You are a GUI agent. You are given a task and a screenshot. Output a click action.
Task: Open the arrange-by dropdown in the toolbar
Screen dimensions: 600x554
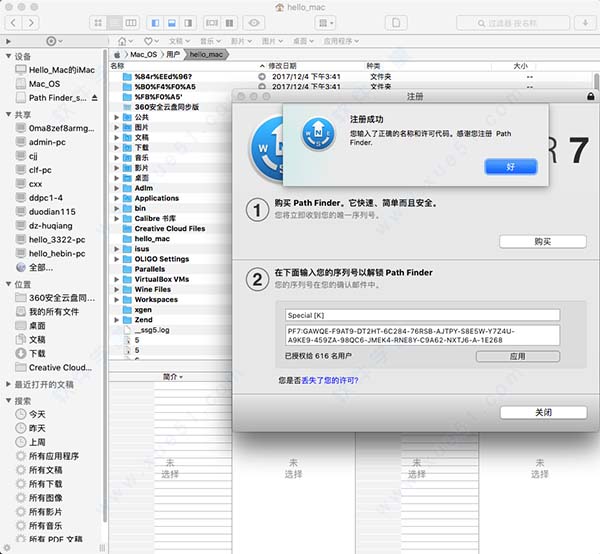click(x=325, y=23)
